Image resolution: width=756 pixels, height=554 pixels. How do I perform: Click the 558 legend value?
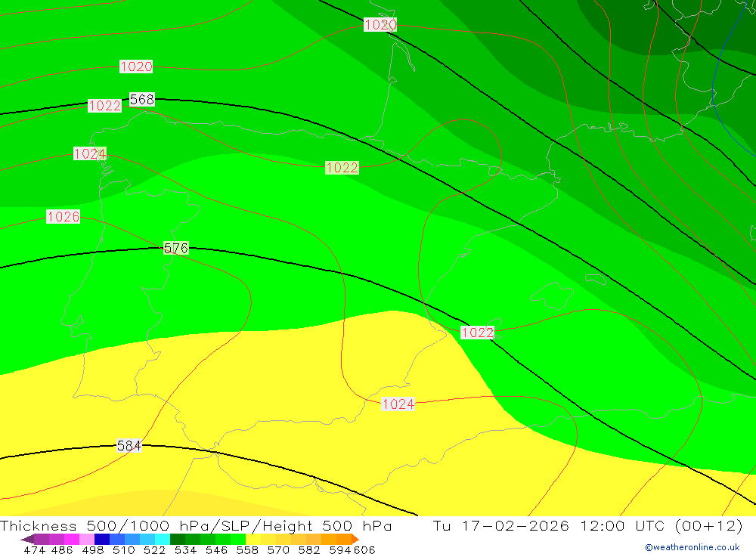[x=247, y=549]
